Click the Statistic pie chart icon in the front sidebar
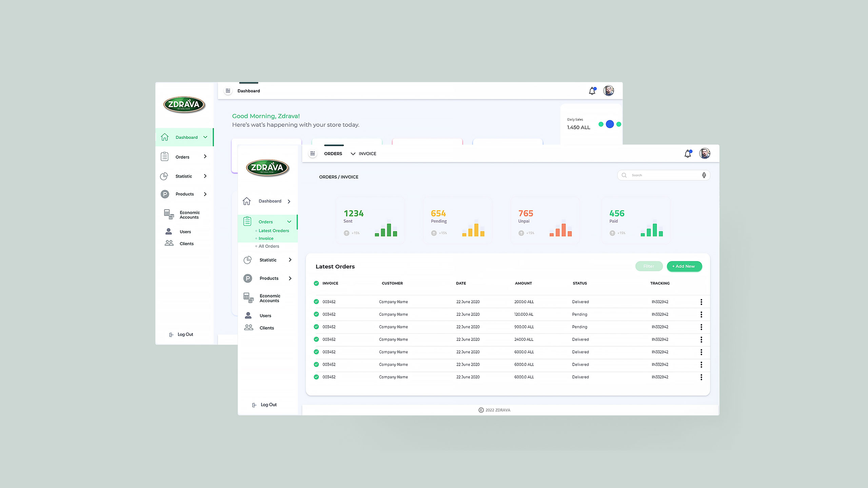This screenshot has height=488, width=868. pyautogui.click(x=248, y=260)
